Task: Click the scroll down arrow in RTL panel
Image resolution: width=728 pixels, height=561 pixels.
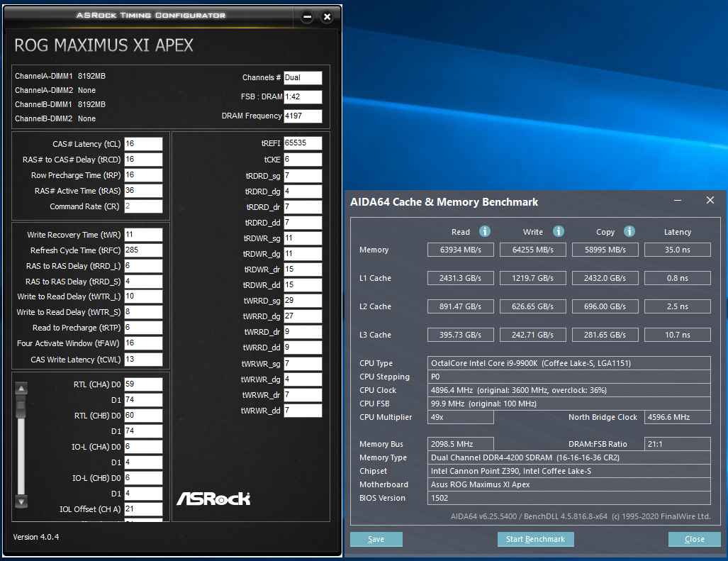Action: click(21, 501)
